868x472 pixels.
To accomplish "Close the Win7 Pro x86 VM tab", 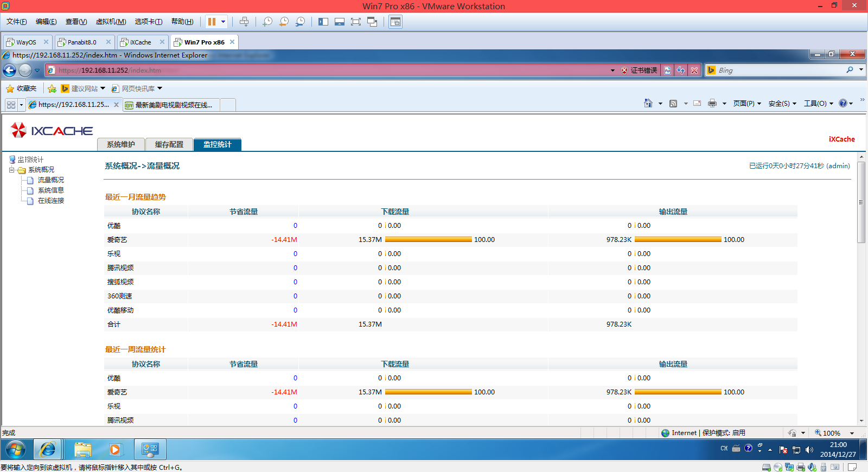I will click(x=232, y=42).
